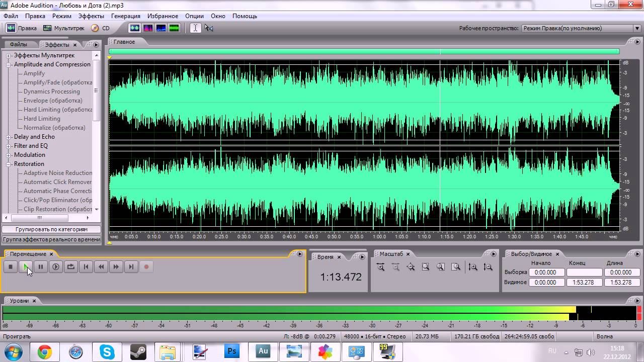Jump to the end of the file
This screenshot has width=644, height=362.
131,267
